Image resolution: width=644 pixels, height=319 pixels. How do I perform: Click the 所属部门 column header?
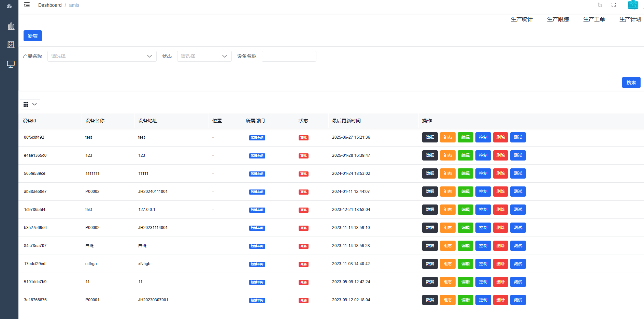[x=255, y=121]
